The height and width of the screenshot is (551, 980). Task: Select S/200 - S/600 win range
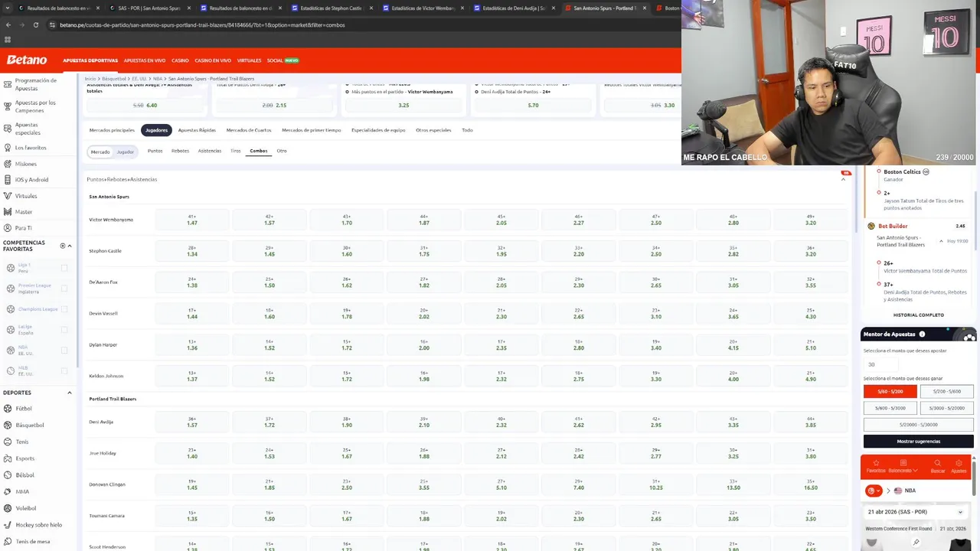pos(947,391)
